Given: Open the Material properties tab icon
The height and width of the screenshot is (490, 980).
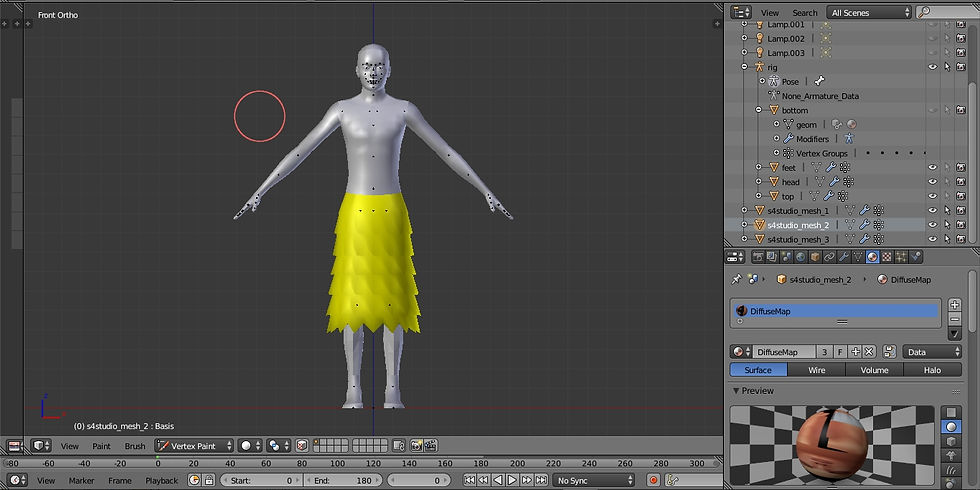Looking at the screenshot, I should [872, 257].
